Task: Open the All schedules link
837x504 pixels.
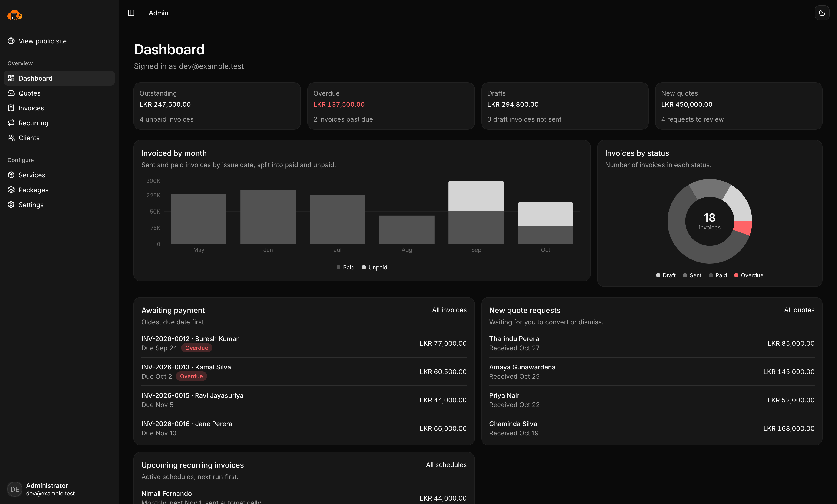Action: [446, 465]
